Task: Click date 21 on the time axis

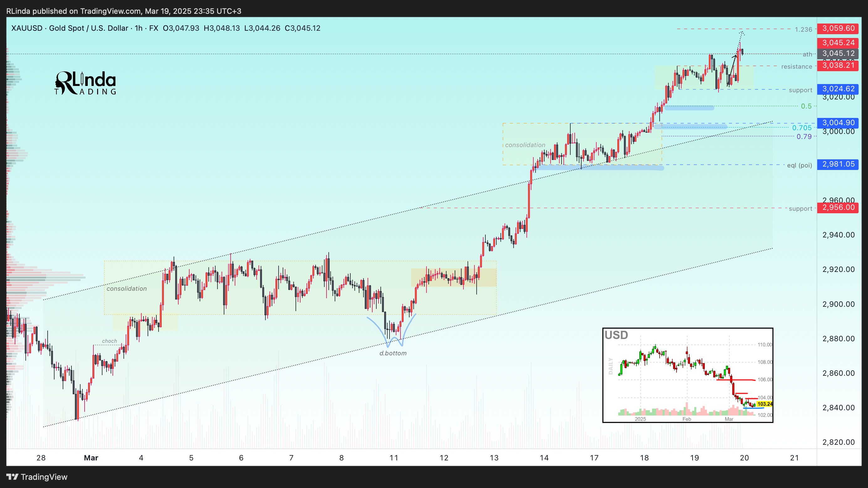Action: click(795, 458)
